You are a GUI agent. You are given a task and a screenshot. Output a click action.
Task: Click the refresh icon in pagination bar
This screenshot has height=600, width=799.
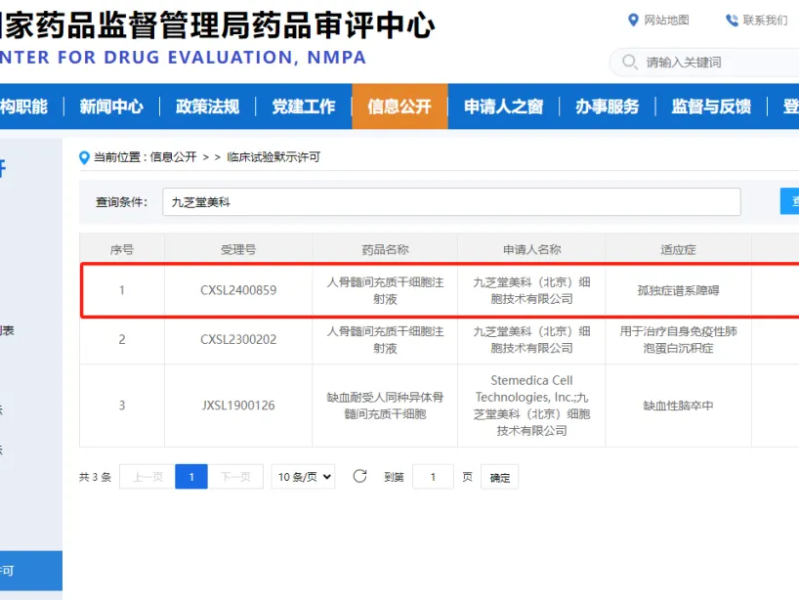click(360, 477)
